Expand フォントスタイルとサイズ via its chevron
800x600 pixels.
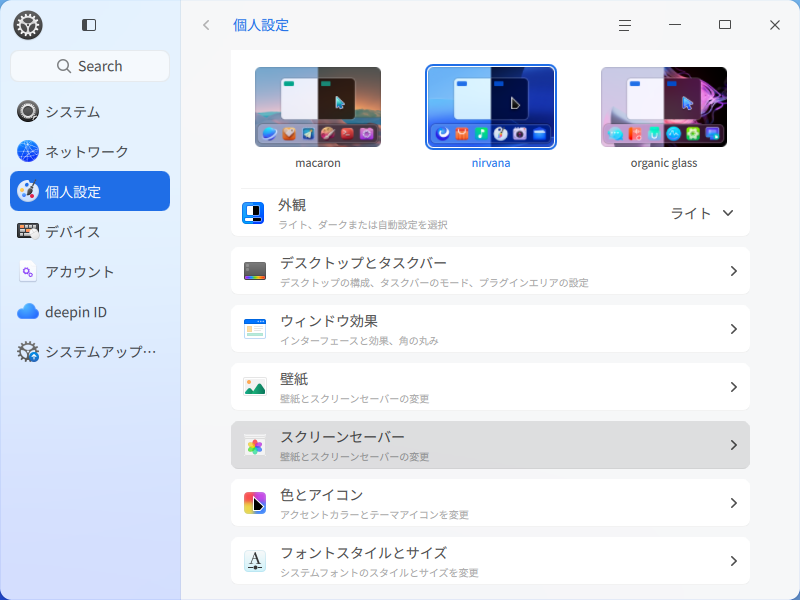click(734, 561)
